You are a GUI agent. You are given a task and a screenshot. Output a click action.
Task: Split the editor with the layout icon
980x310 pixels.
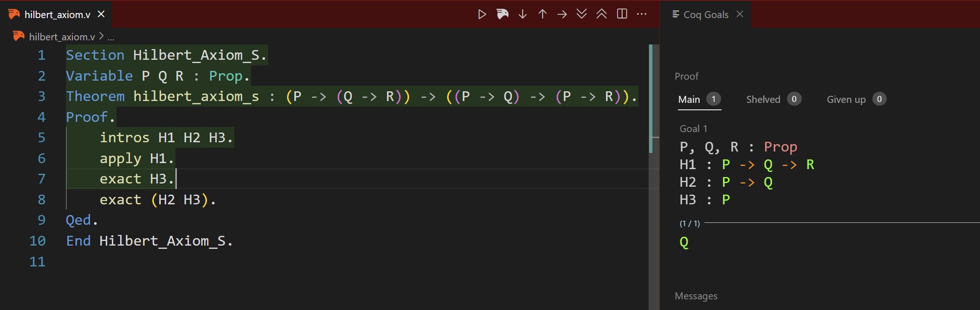622,14
